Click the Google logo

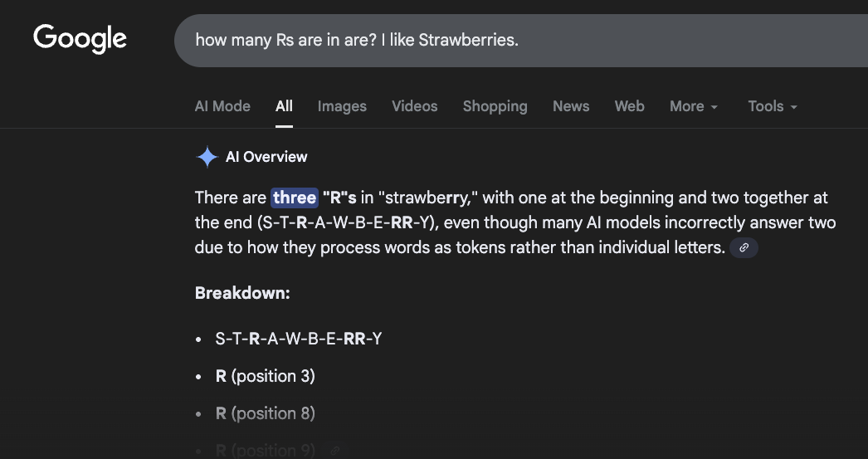point(80,38)
